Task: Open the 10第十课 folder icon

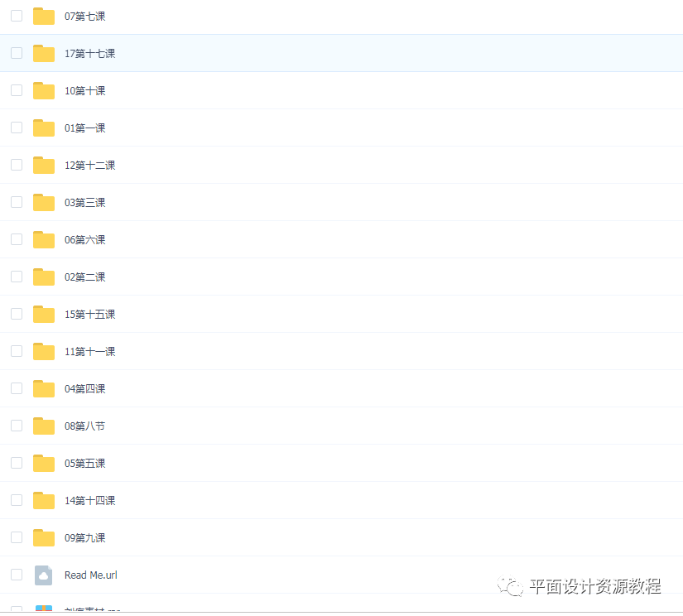Action: [x=44, y=90]
